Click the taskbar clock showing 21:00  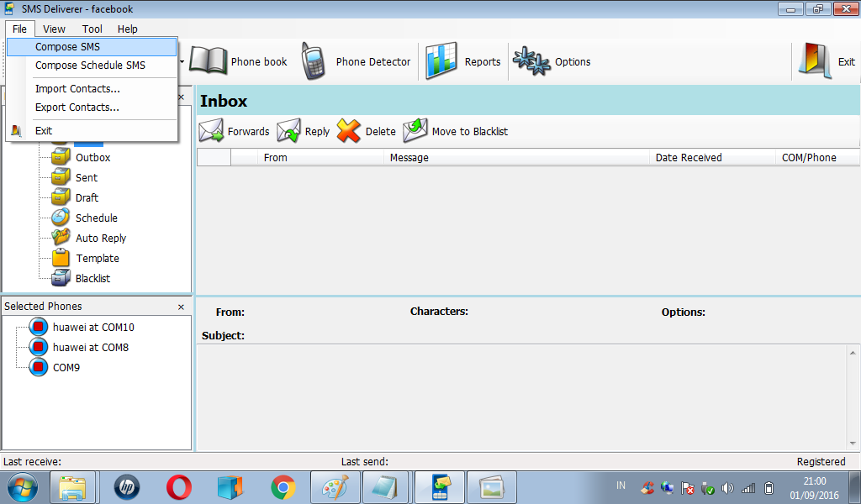coord(814,481)
